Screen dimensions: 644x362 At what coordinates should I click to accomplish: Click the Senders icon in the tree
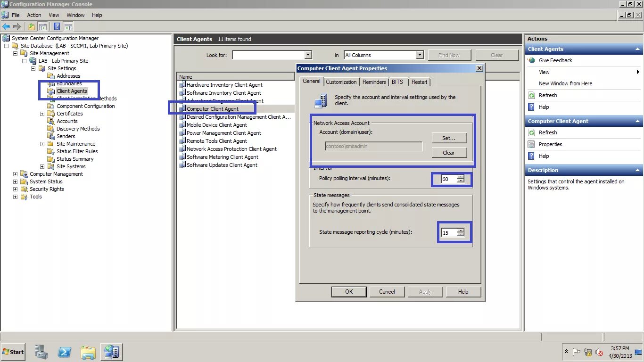pyautogui.click(x=51, y=136)
